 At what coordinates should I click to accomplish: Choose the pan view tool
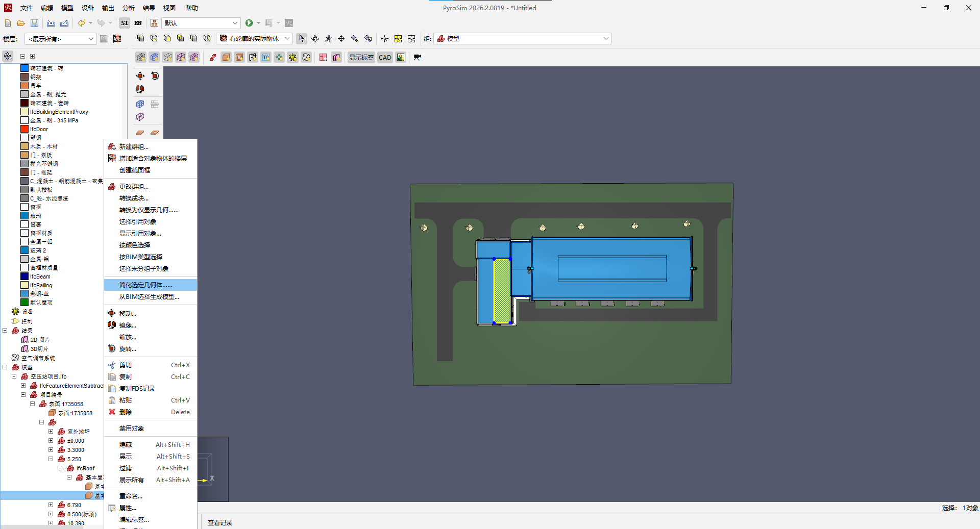point(341,39)
